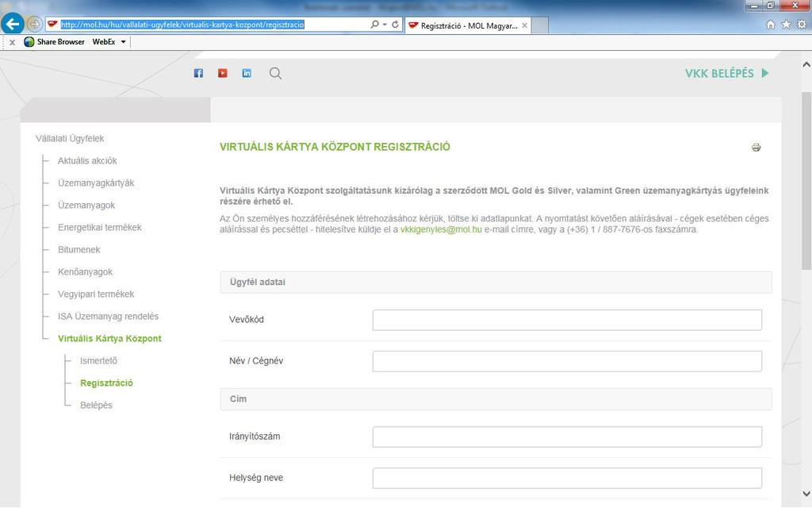This screenshot has height=508, width=812.
Task: Click the Share Browser globe icon
Action: click(x=29, y=41)
